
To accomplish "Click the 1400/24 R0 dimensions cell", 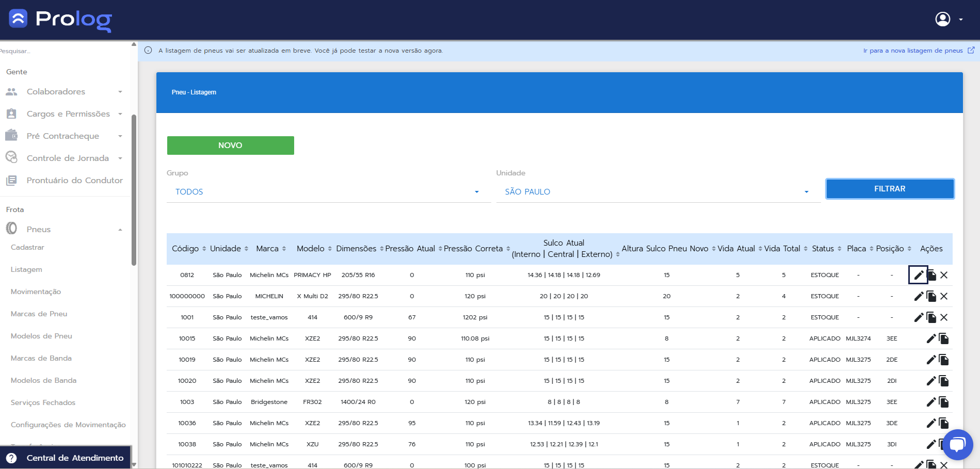I will click(x=358, y=402).
